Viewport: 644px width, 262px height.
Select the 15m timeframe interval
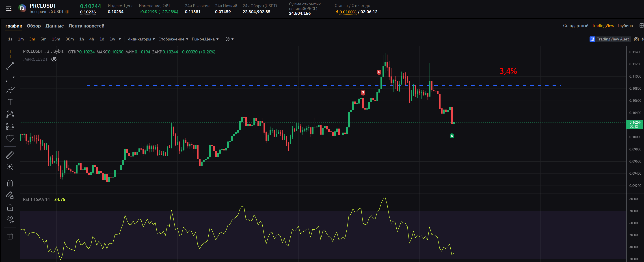[56, 39]
